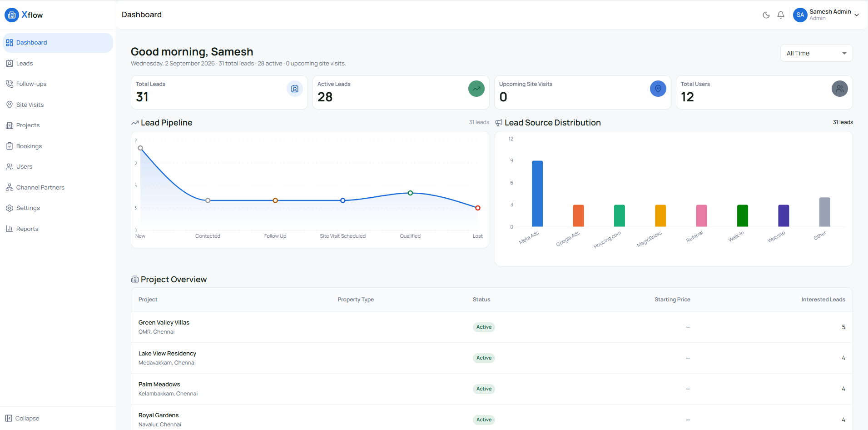Open the Green Valley Villas project row
Viewport: 868px width, 430px height.
click(x=491, y=327)
